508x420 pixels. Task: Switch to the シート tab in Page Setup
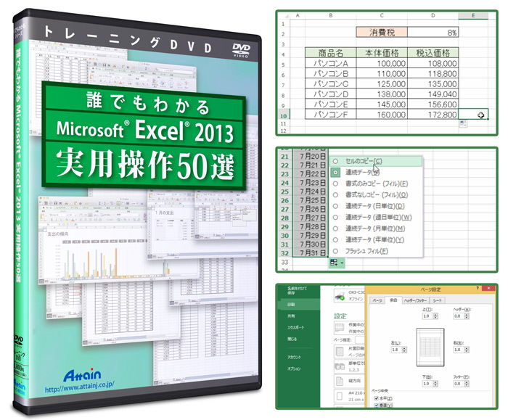coord(437,300)
